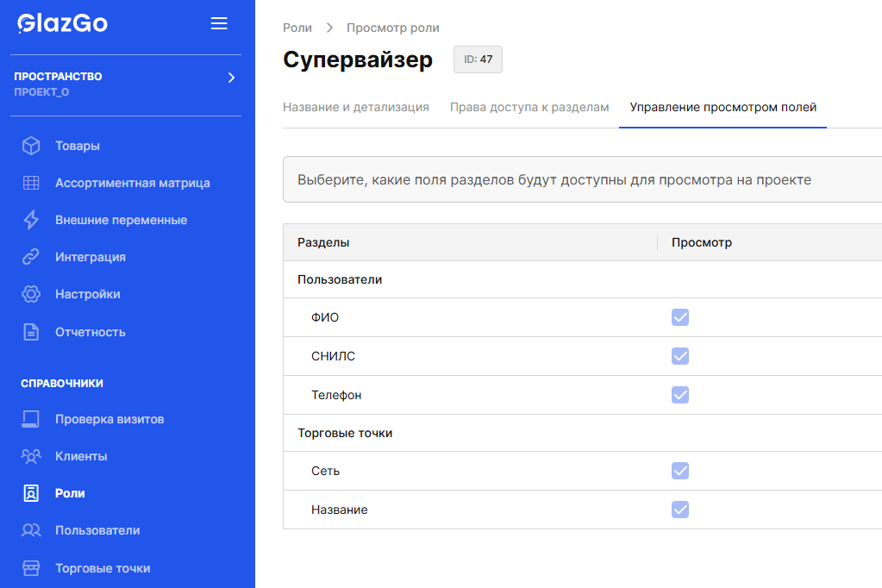This screenshot has height=588, width=882.
Task: Click the ПРОЕКТ_О workspace name
Action: (41, 92)
